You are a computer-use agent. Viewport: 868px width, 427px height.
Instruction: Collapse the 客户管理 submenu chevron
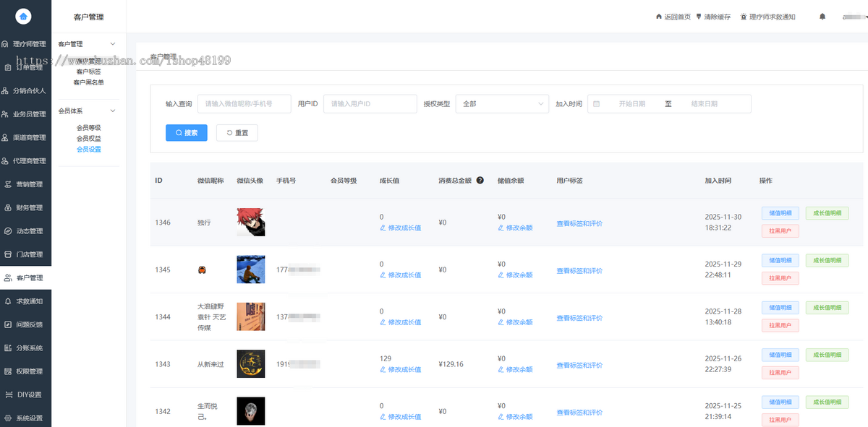click(x=113, y=43)
